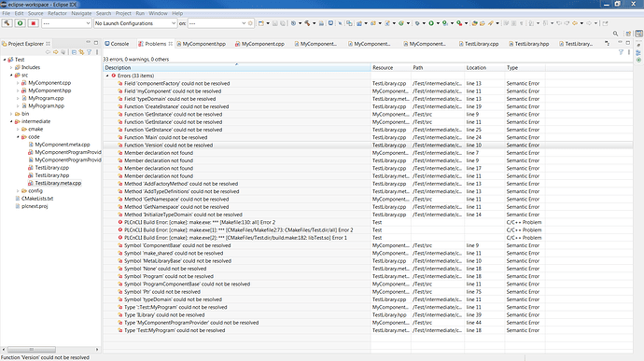Maximize the Project Explorer view
Image resolution: width=644 pixels, height=361 pixels.
(x=96, y=43)
